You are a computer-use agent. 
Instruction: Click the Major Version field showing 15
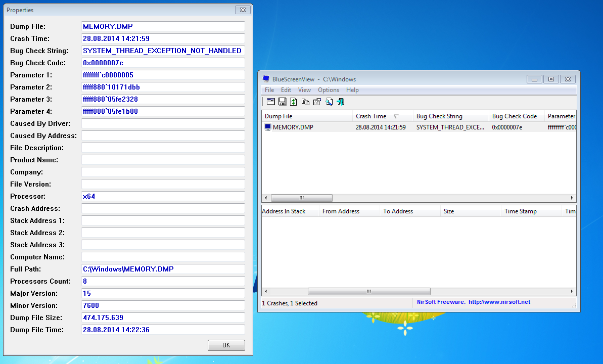coord(163,293)
